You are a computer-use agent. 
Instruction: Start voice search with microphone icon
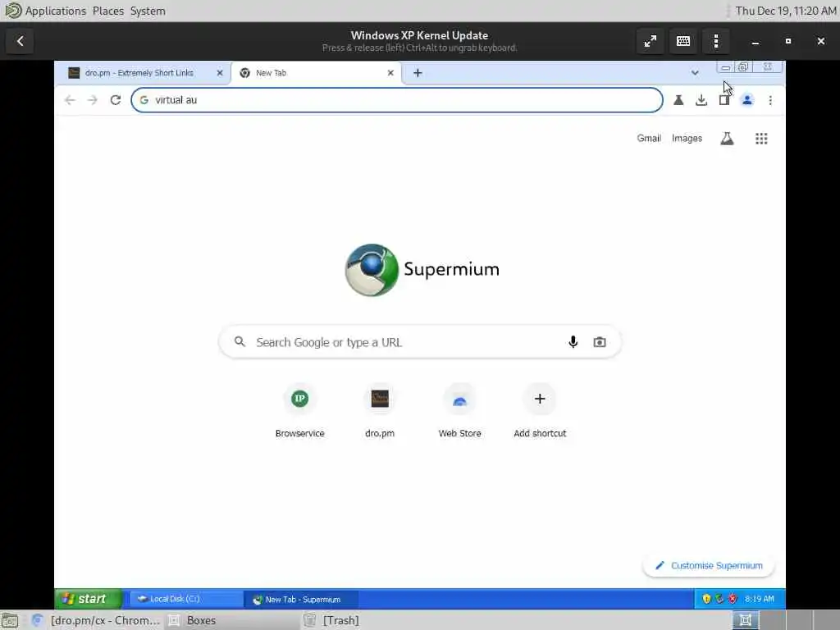click(x=573, y=342)
